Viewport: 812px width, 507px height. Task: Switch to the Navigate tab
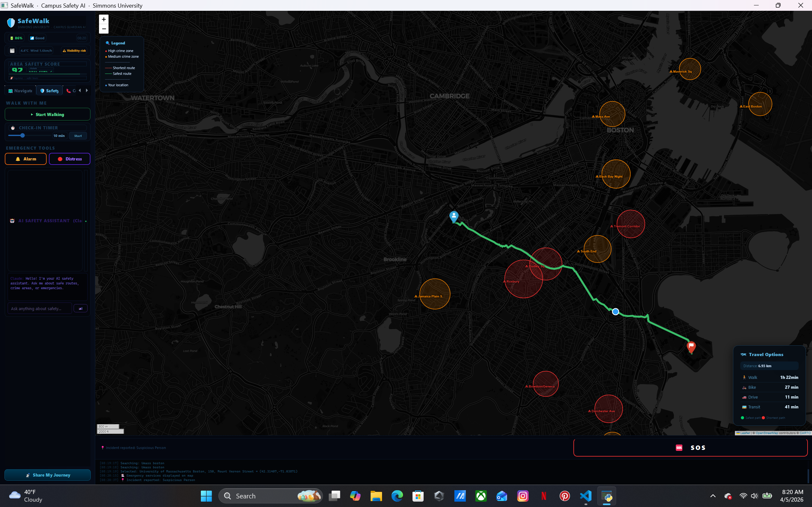tap(20, 91)
